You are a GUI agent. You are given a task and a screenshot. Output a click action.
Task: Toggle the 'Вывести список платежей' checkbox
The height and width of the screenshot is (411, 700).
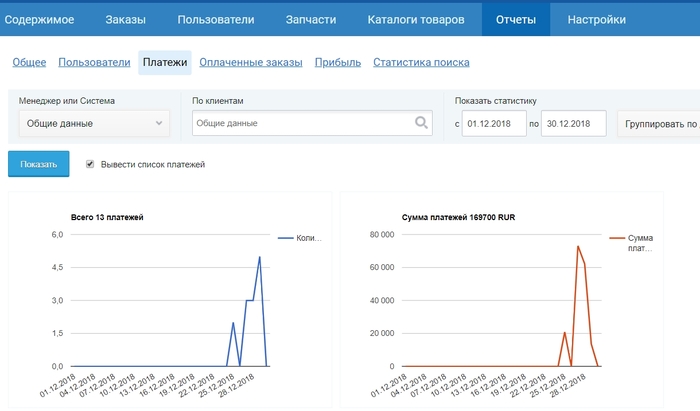[91, 164]
